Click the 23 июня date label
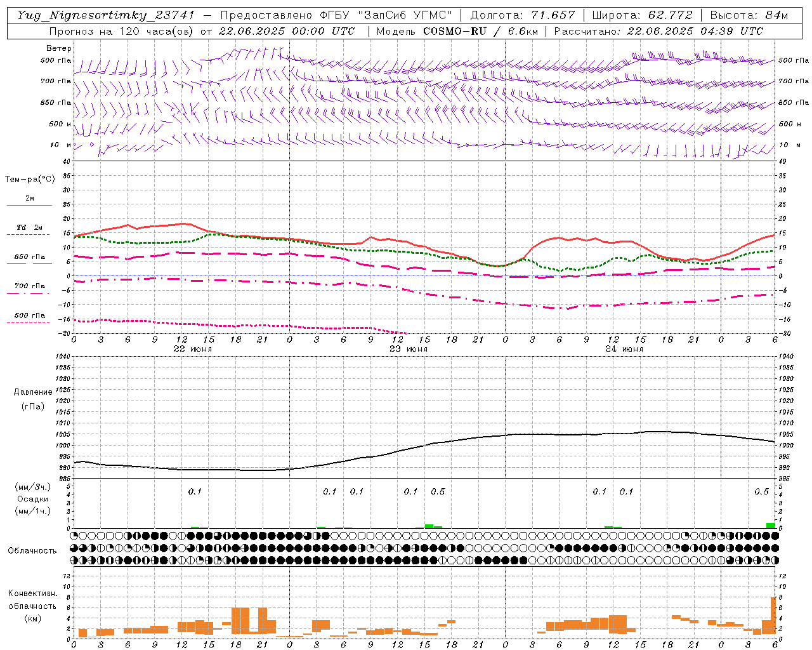812x650 pixels. pos(408,349)
